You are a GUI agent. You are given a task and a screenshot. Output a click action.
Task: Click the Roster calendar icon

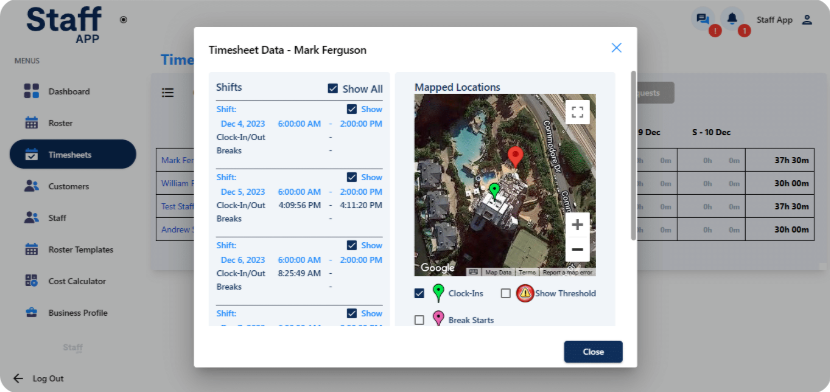coord(32,123)
